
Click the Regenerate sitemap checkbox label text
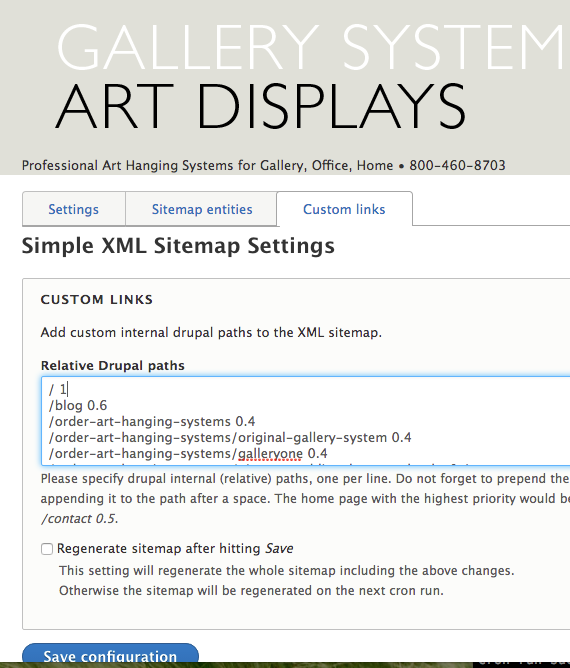(175, 549)
